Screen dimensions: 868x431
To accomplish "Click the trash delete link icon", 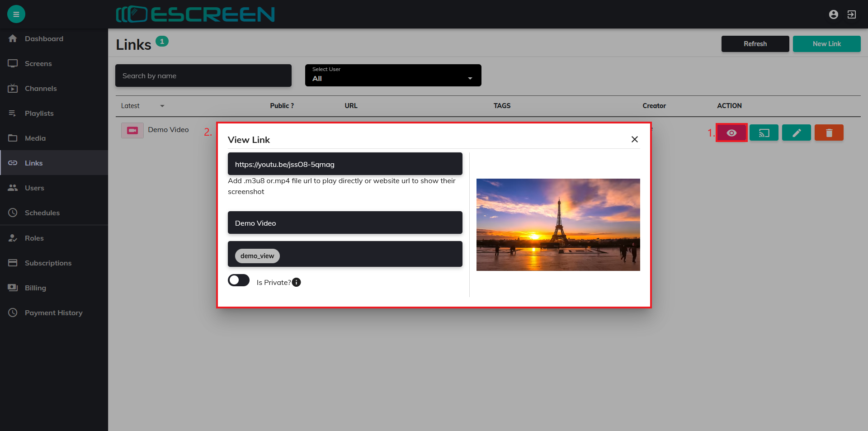I will click(x=829, y=133).
